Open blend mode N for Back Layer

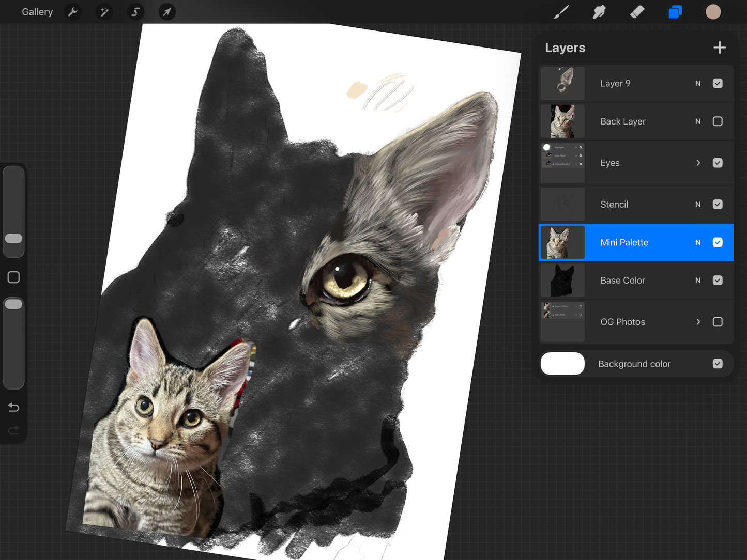(698, 121)
